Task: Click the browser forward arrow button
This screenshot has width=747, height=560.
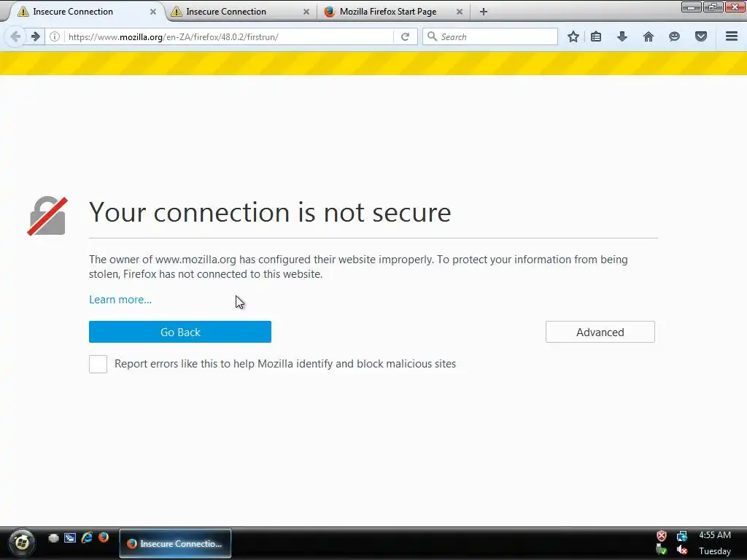Action: 35,36
